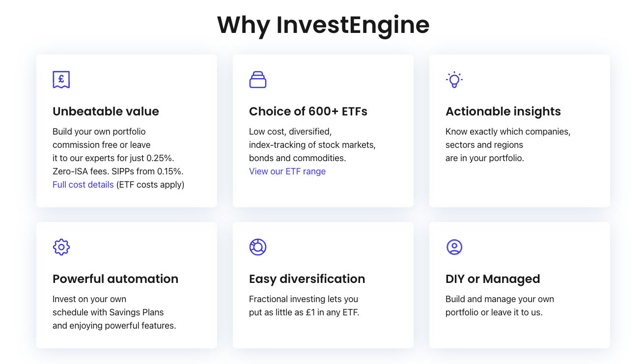Select the Unbeatable value card
Screen dimensions: 643x364
coord(126,130)
